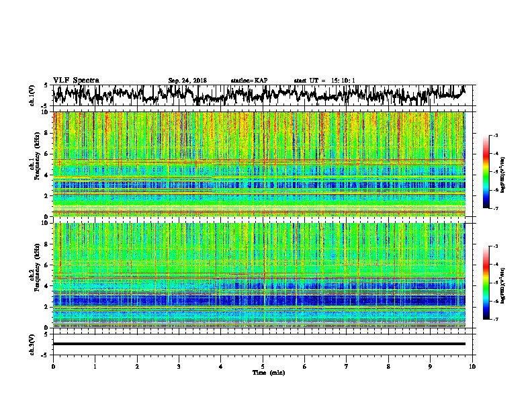
Task: Click the 'ch.1 Frequency (kHz)' axis label
Action: (34, 156)
